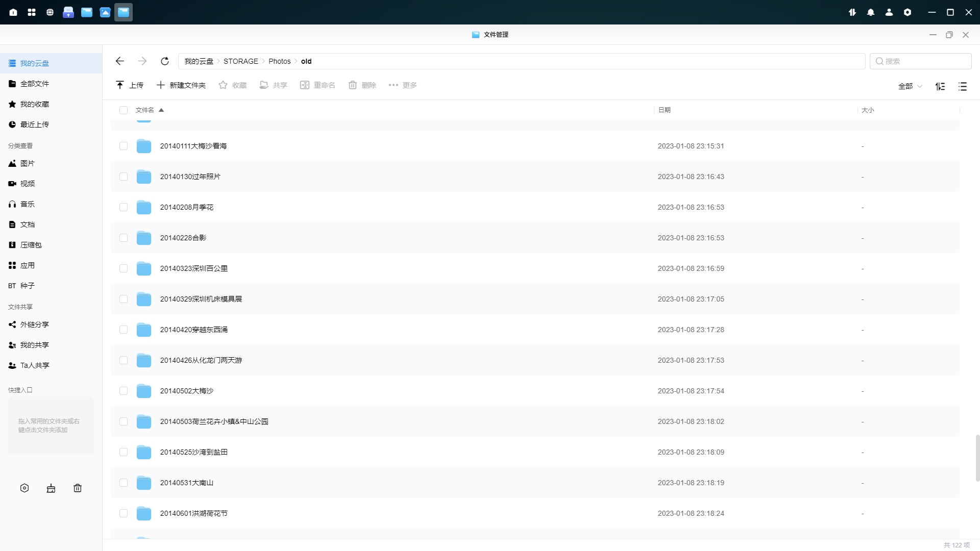Sort by file name column arrow

click(161, 110)
